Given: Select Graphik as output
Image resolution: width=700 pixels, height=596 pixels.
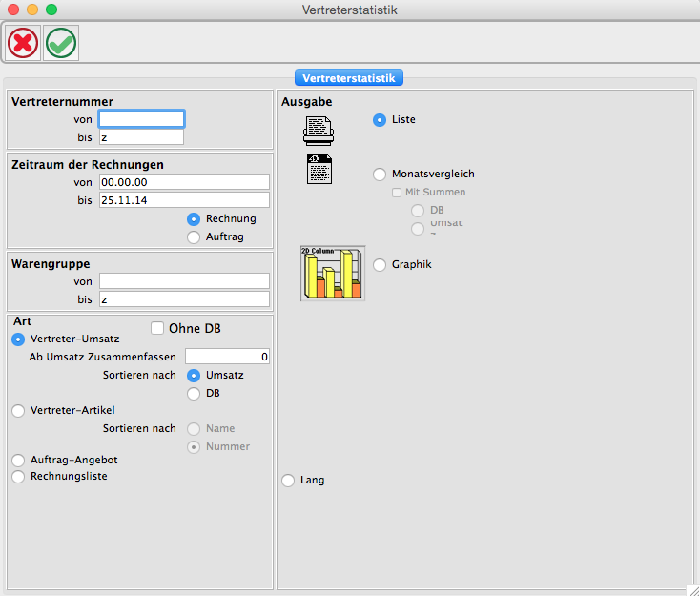Looking at the screenshot, I should tap(380, 264).
